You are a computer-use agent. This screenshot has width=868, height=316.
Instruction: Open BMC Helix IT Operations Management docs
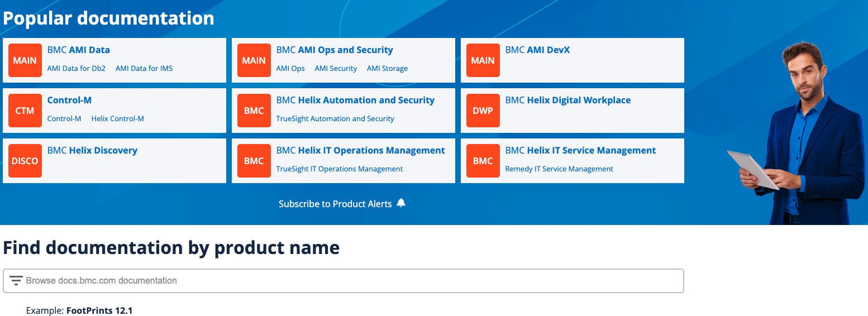pos(361,150)
